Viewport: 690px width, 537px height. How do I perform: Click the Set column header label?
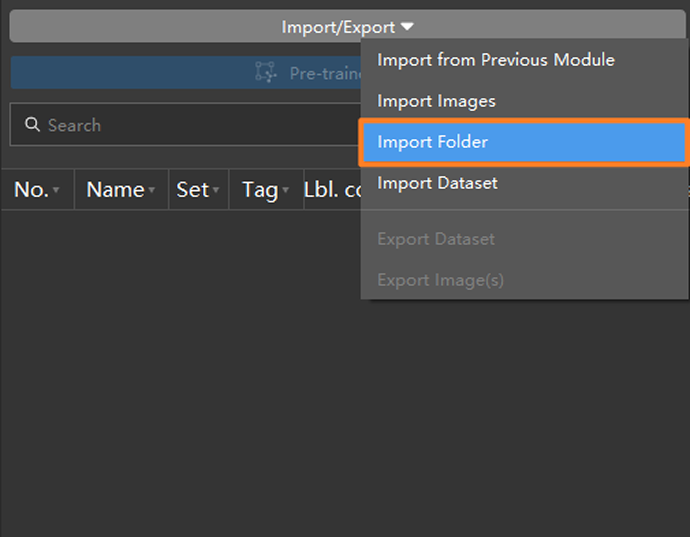tap(192, 190)
